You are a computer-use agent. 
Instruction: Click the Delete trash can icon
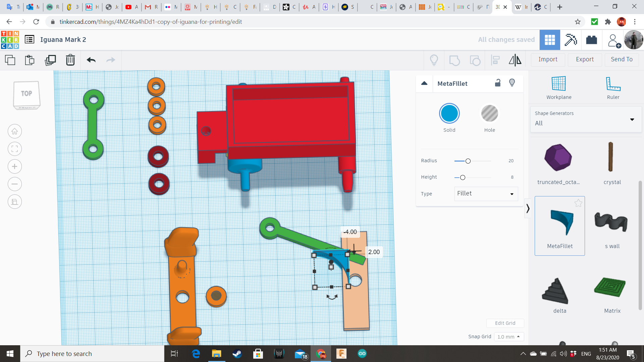[x=70, y=60]
